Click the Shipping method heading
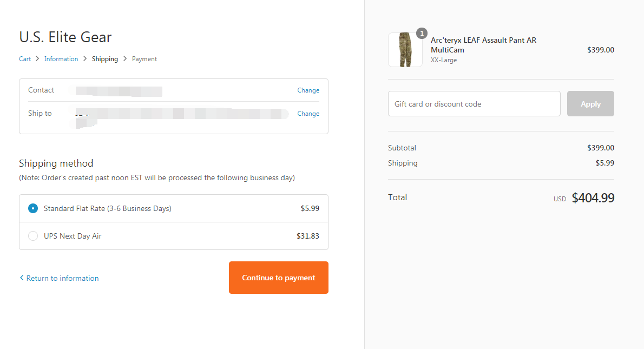 [x=56, y=163]
